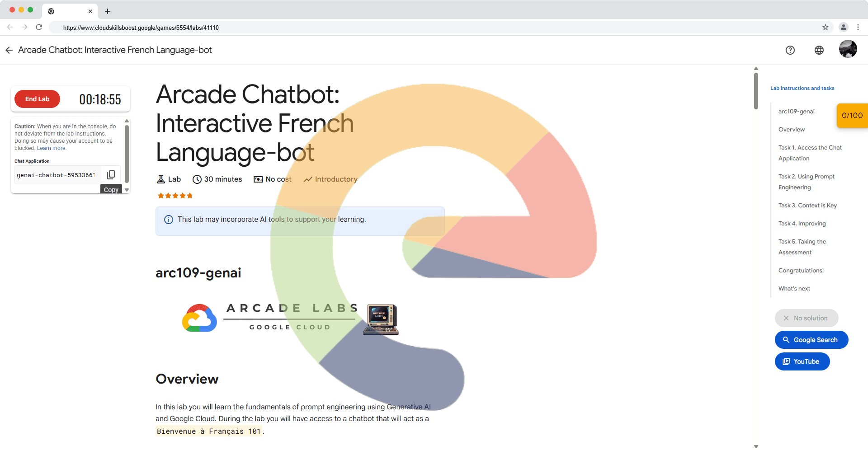
Task: Click the main content scrollbar thumb
Action: (x=756, y=90)
